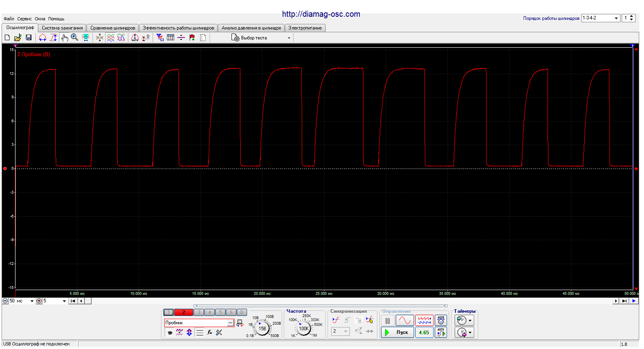Open the Помощь menu
This screenshot has width=644, height=349.
click(x=56, y=19)
